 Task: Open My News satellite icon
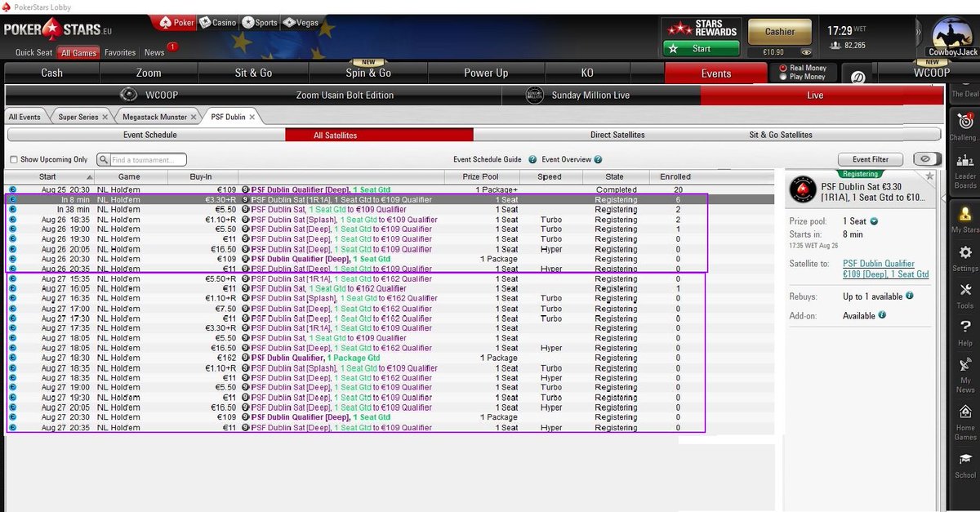coord(964,363)
